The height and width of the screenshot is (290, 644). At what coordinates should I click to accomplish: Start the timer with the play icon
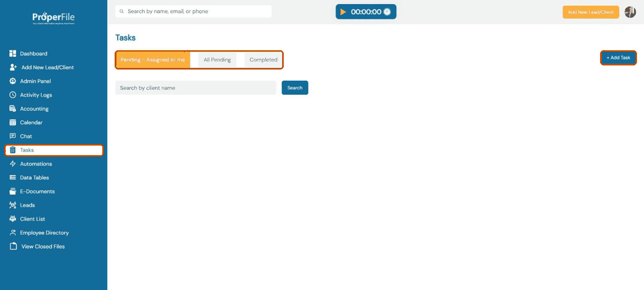(343, 12)
